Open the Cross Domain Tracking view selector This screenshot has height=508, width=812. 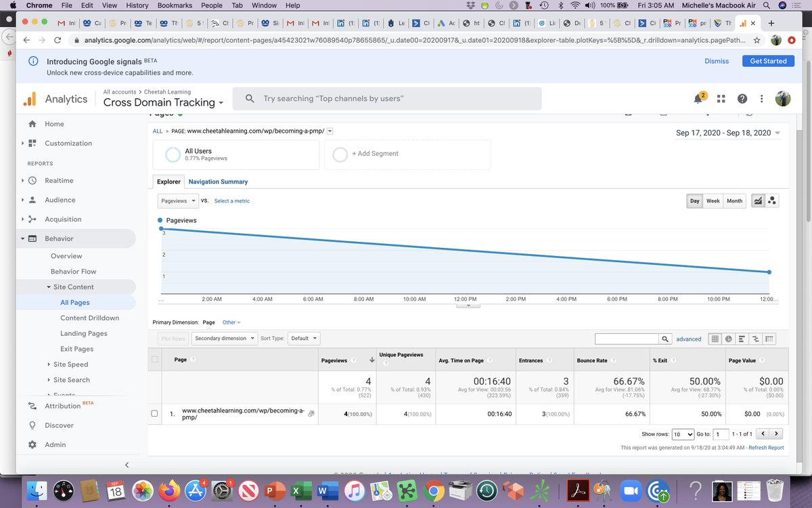(x=163, y=103)
